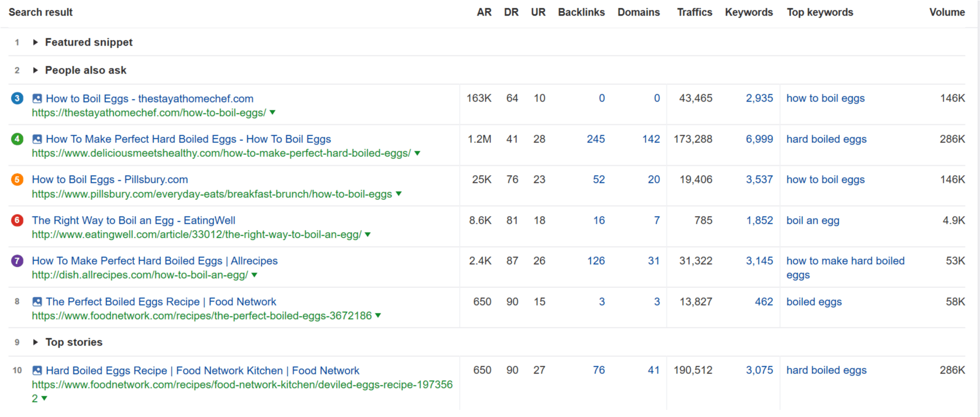Open URL dropdown for deliciousmeetshealthy.com
Viewport: 980px width, 417px height.
pos(418,153)
